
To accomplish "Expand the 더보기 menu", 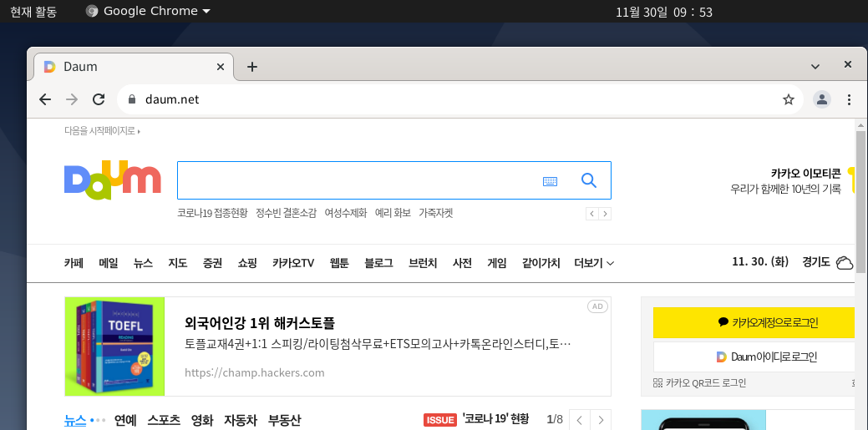I will coord(594,263).
